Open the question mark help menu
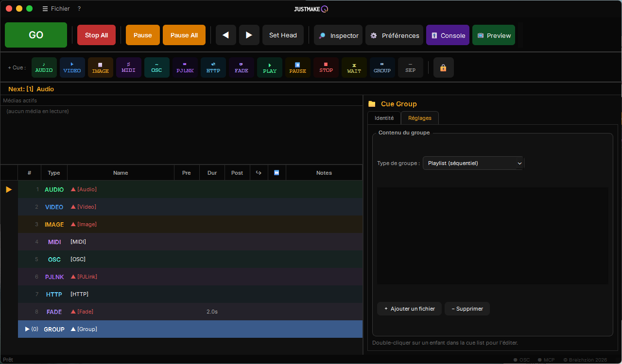 [x=79, y=9]
